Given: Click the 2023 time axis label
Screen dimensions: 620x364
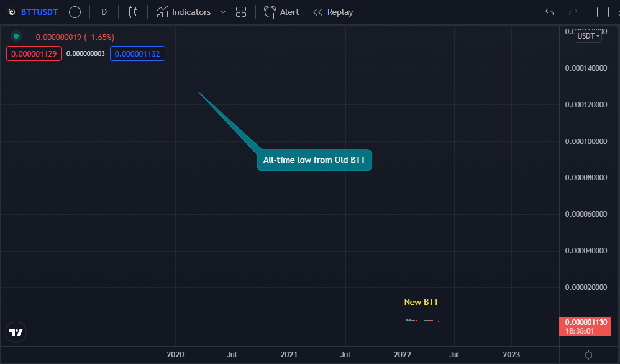Looking at the screenshot, I should pyautogui.click(x=511, y=355).
